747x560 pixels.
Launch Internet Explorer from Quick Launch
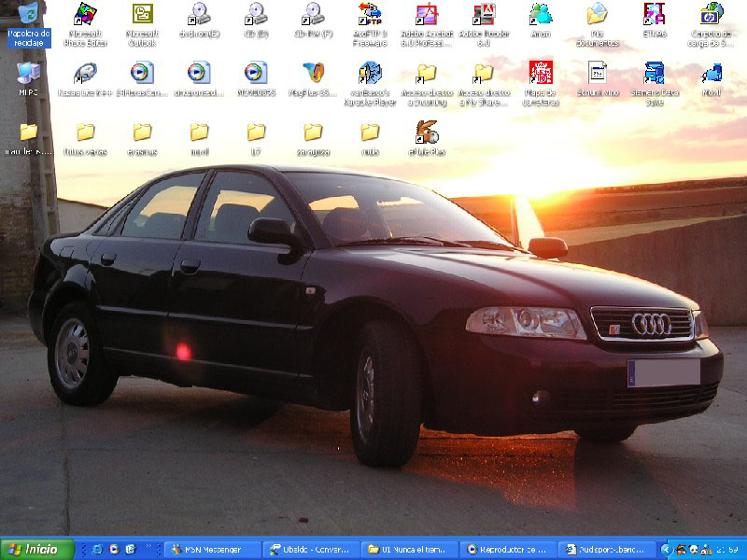pyautogui.click(x=97, y=549)
